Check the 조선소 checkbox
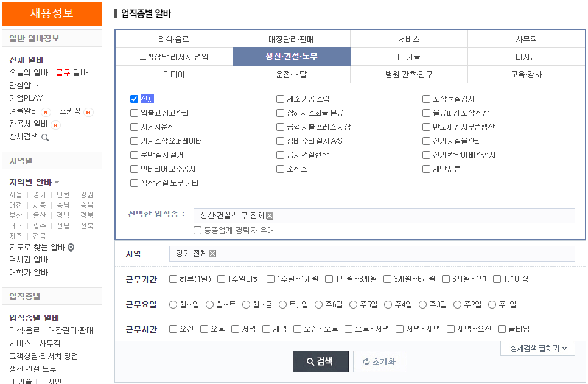Screen dimensions: 588x384 pyautogui.click(x=280, y=169)
